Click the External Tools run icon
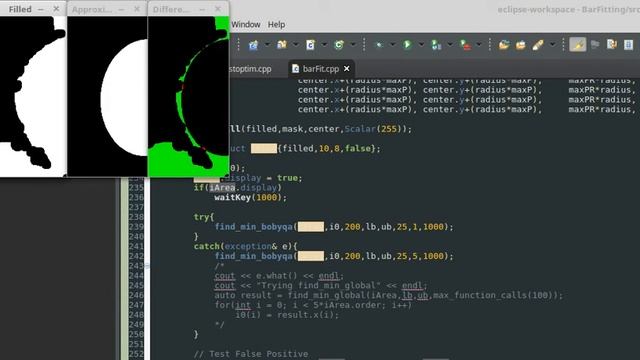This screenshot has width=640, height=360. 465,44
